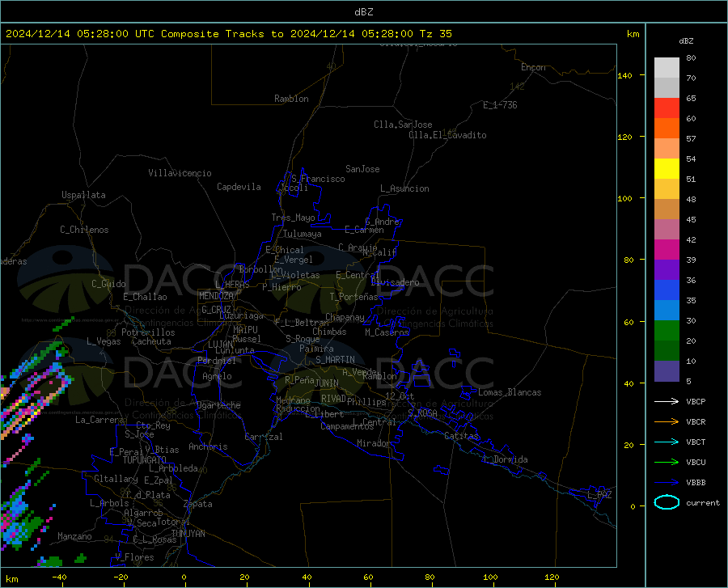The height and width of the screenshot is (588, 728).
Task: Click the orange VBCR arrow in legend
Action: [x=667, y=422]
